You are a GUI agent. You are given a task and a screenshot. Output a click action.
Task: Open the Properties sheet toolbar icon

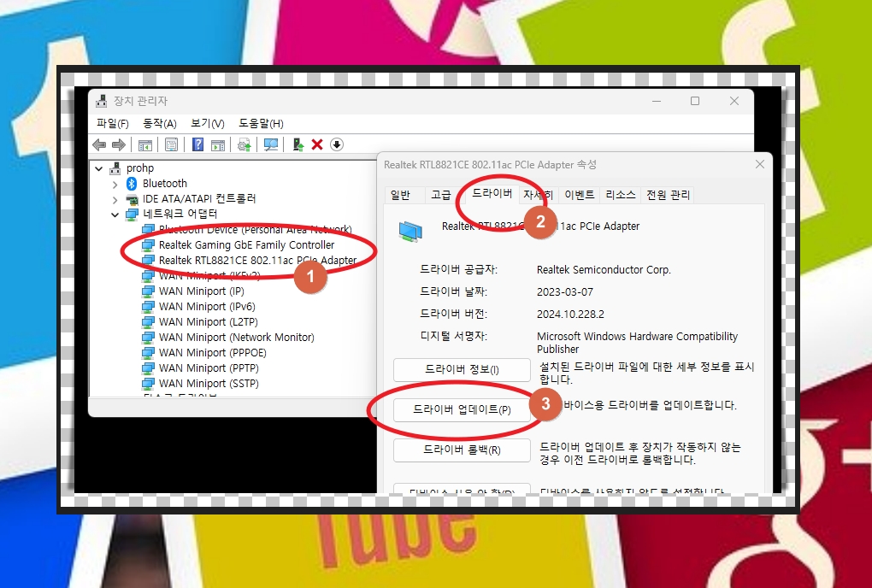(x=171, y=145)
